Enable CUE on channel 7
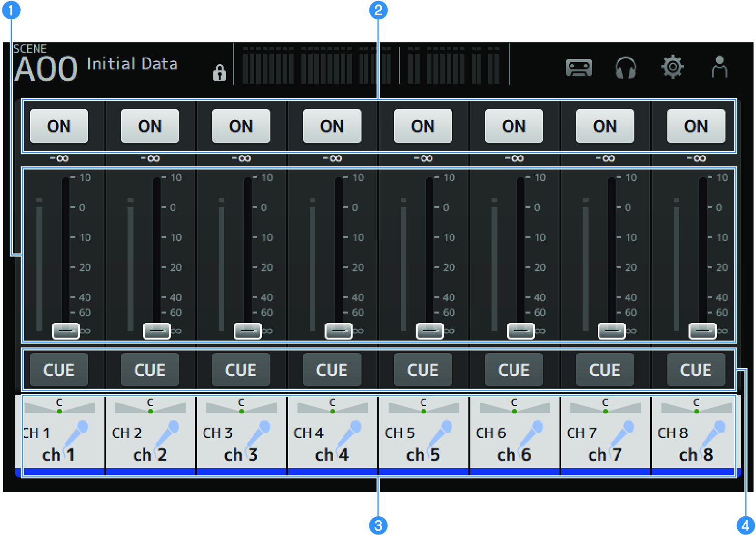The height and width of the screenshot is (535, 756). point(605,369)
